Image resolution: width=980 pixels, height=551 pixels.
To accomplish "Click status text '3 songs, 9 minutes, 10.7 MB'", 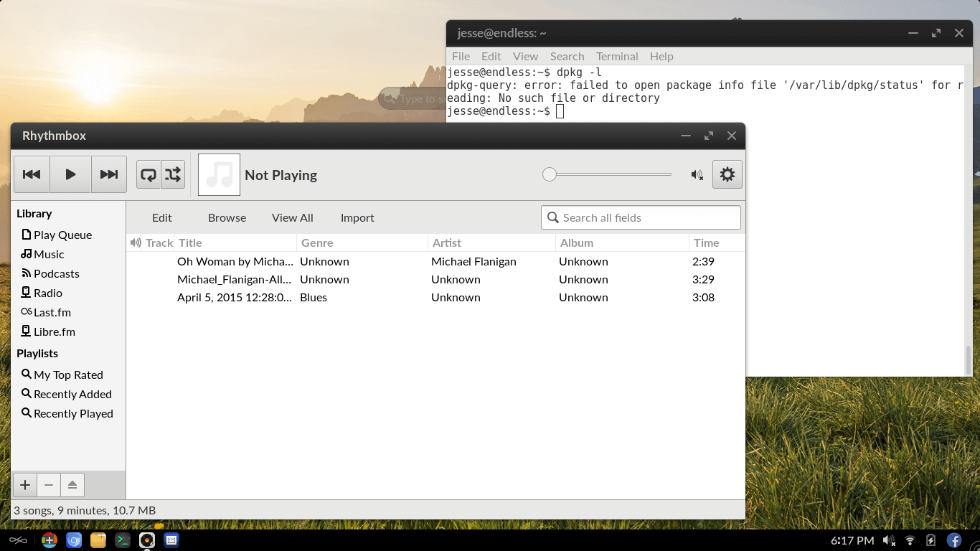I will coord(85,510).
